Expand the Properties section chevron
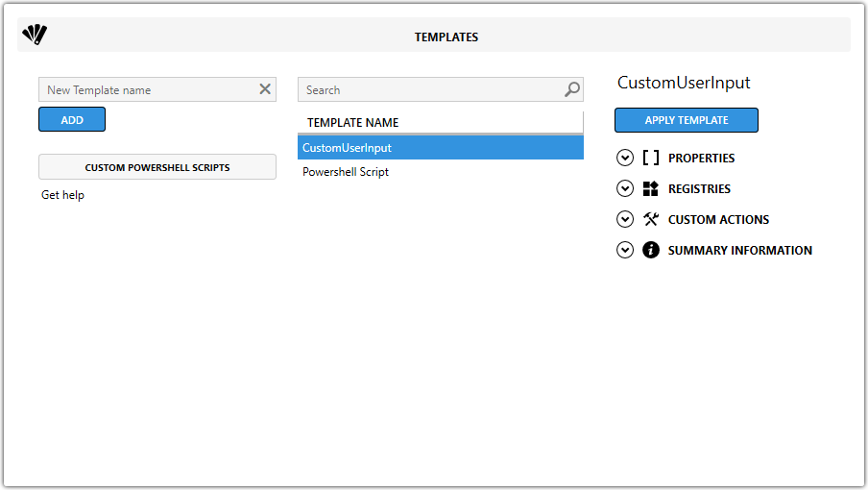The image size is (868, 490). 625,158
